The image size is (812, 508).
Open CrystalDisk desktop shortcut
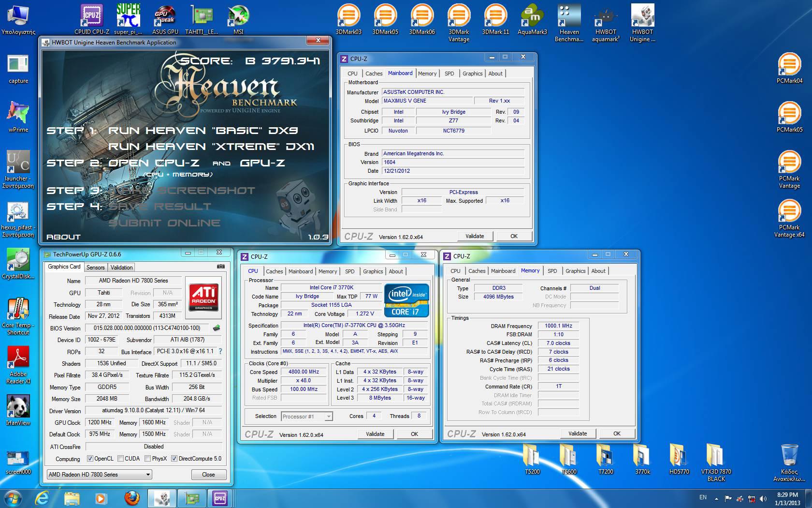18,263
